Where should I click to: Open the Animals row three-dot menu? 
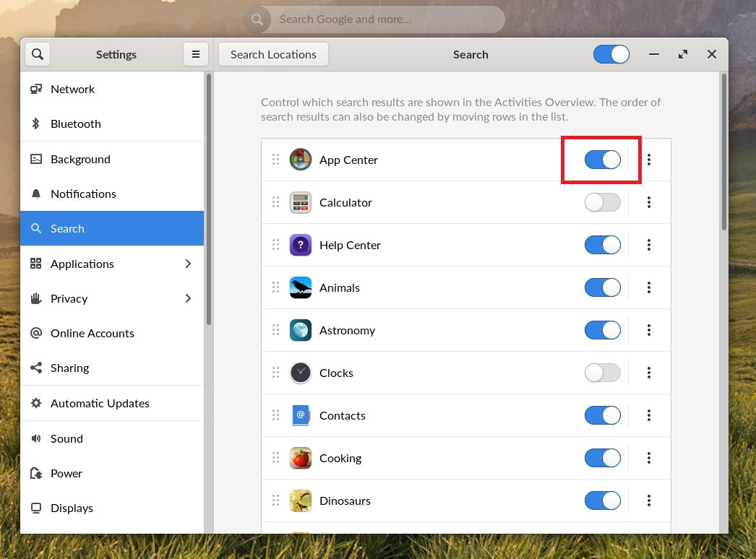(x=649, y=287)
